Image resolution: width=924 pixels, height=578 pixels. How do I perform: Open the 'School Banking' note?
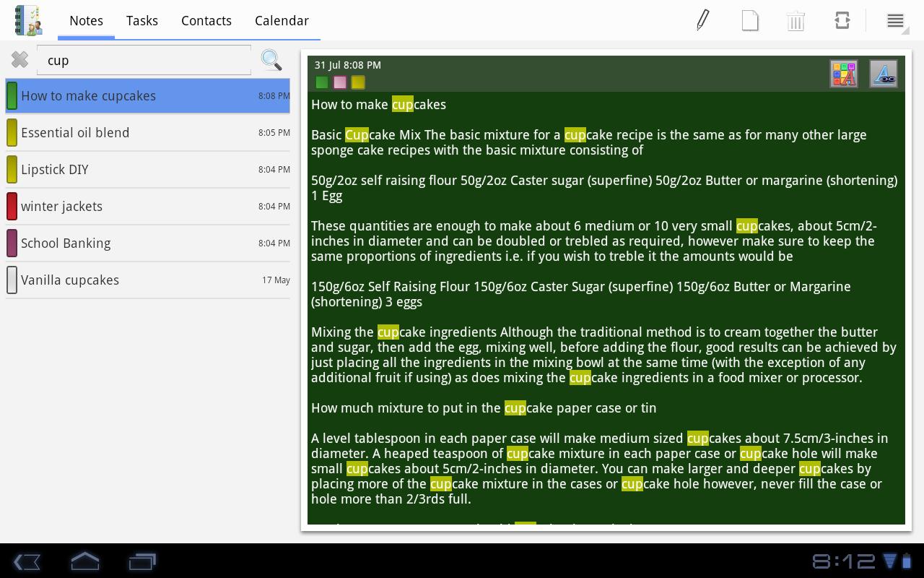[x=148, y=243]
